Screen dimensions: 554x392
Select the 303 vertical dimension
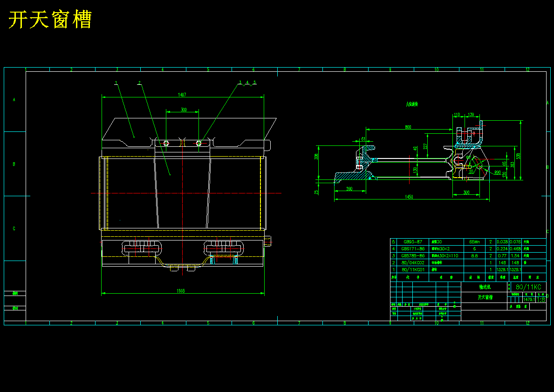point(513,165)
